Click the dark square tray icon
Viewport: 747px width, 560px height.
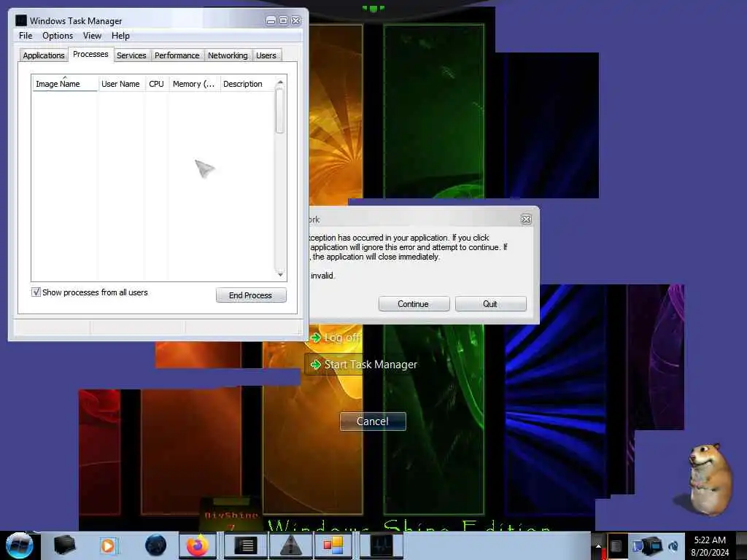click(x=616, y=546)
